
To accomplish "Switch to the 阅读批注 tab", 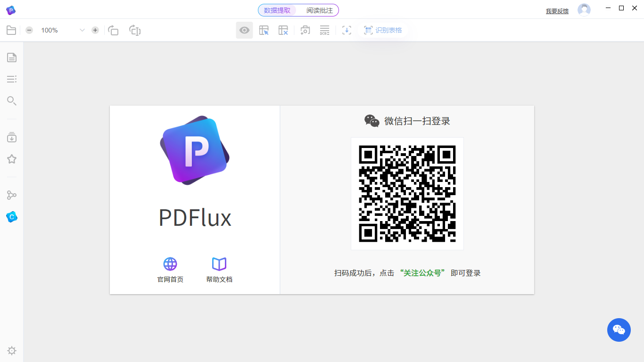I will 320,10.
